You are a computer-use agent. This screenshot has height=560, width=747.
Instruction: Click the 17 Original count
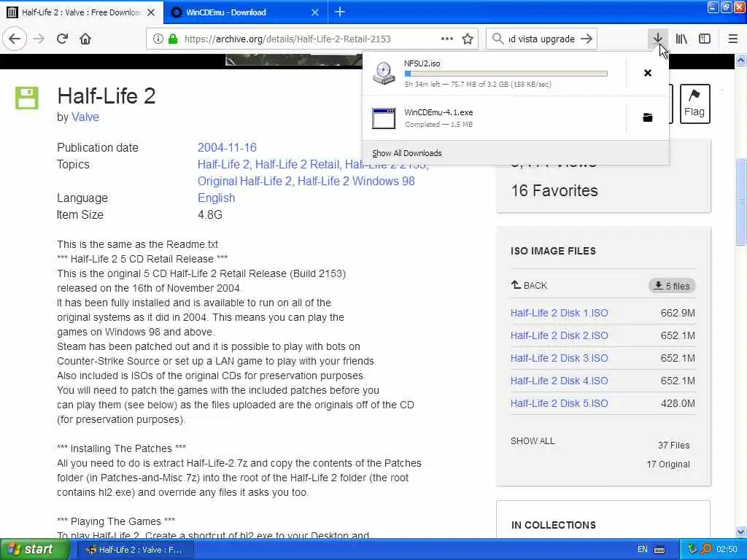pyautogui.click(x=668, y=464)
